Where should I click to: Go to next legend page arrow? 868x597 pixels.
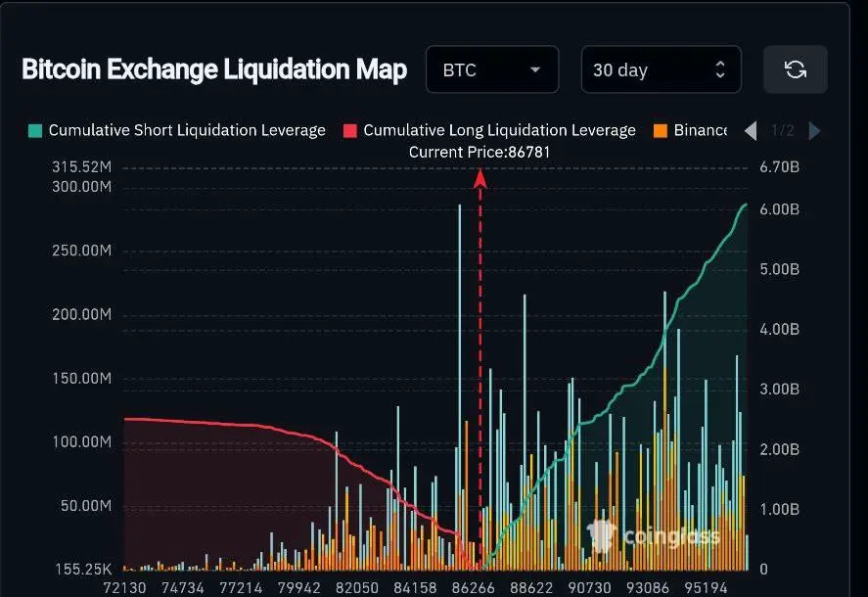(814, 131)
